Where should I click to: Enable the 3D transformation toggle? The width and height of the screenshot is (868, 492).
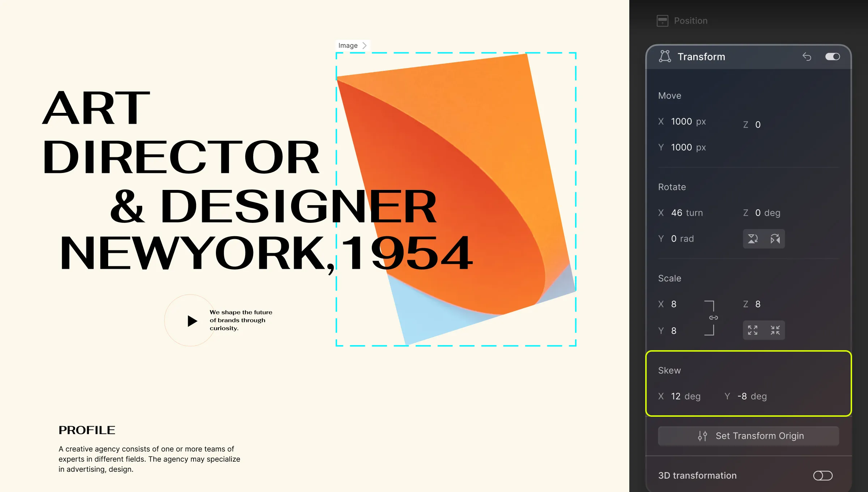[823, 475]
